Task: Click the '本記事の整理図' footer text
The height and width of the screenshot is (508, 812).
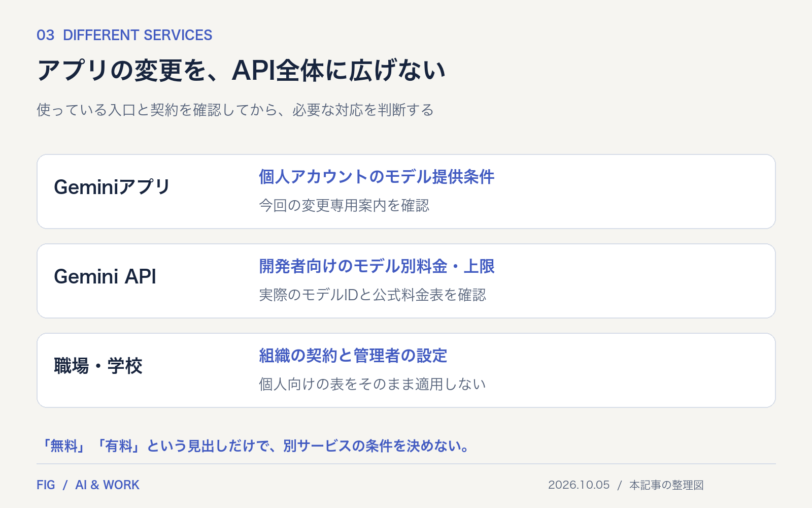Action: click(x=666, y=485)
